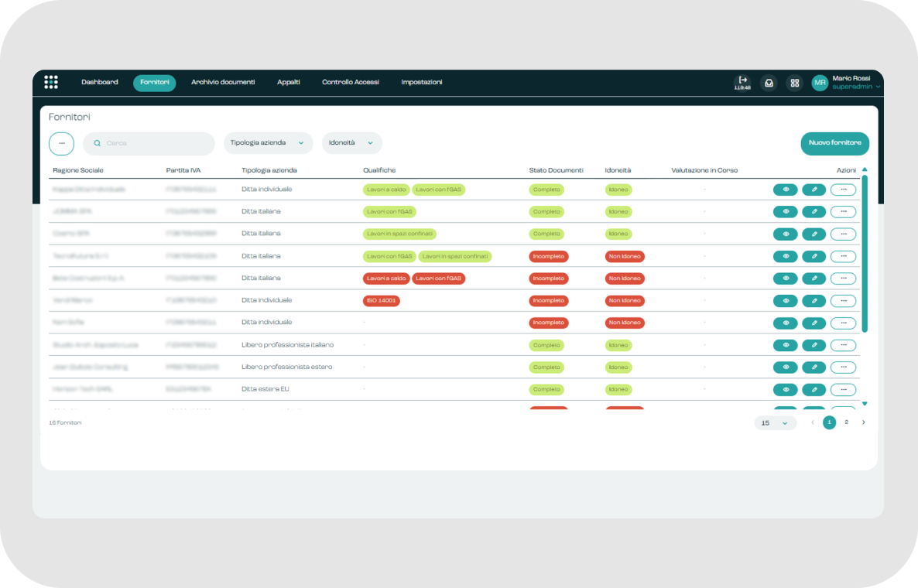Open the Controllo Accessi menu
The width and height of the screenshot is (918, 588).
click(x=350, y=83)
